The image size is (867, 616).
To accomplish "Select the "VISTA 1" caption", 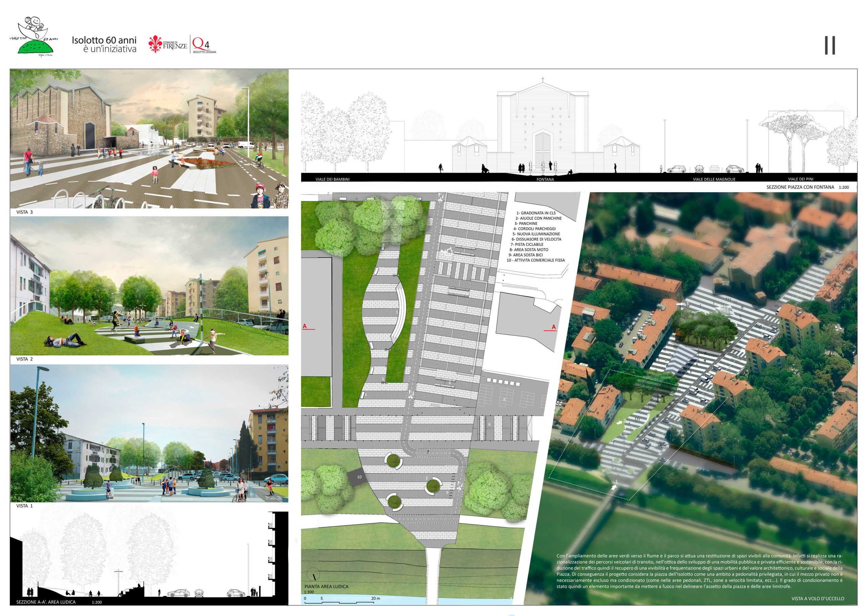I will 25,506.
